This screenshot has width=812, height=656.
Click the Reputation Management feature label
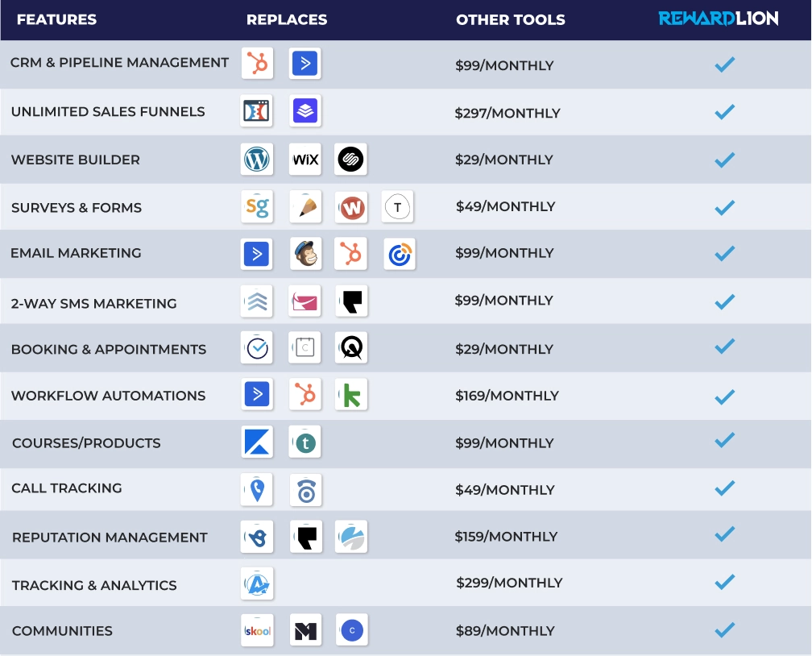[x=110, y=538]
